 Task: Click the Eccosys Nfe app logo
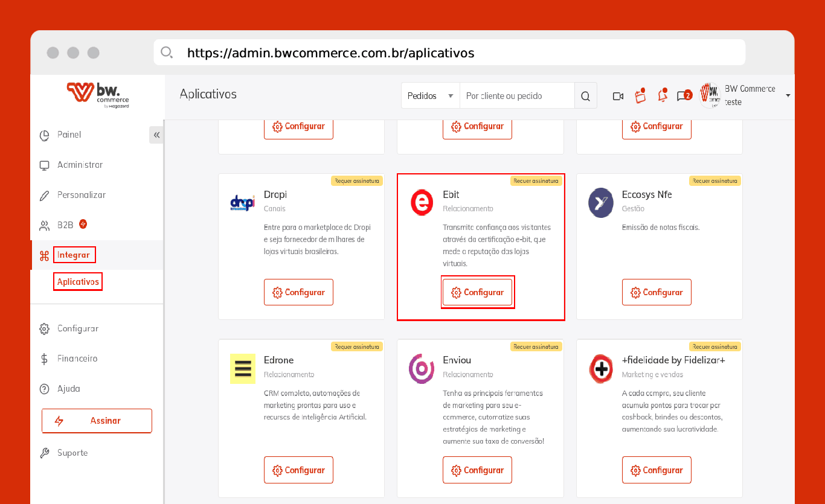pyautogui.click(x=600, y=203)
